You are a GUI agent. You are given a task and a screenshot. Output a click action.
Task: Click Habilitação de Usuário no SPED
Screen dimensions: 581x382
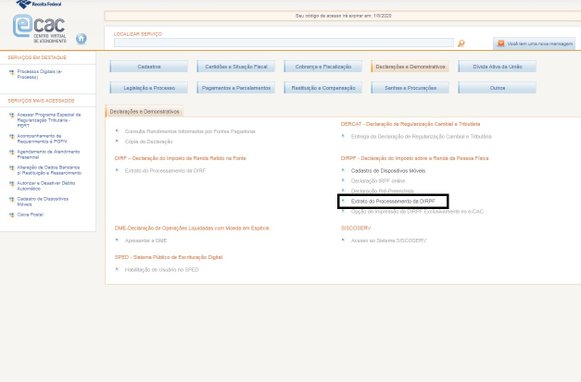162,270
